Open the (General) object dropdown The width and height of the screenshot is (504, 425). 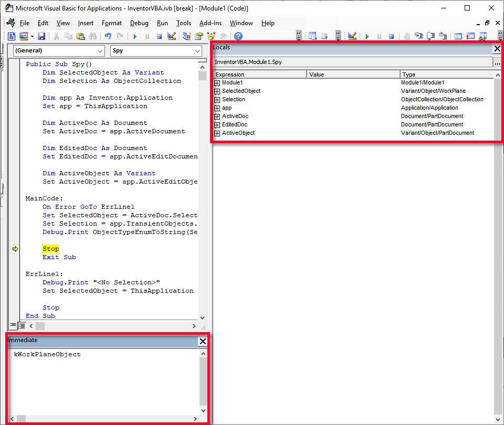pyautogui.click(x=100, y=51)
